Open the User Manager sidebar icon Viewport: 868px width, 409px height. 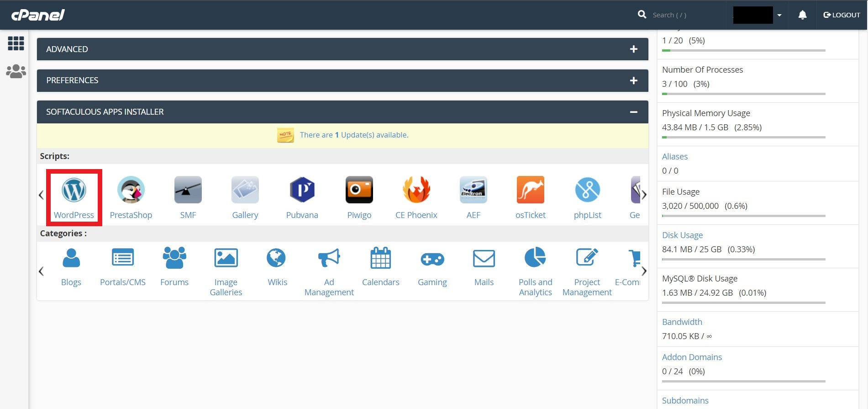16,71
